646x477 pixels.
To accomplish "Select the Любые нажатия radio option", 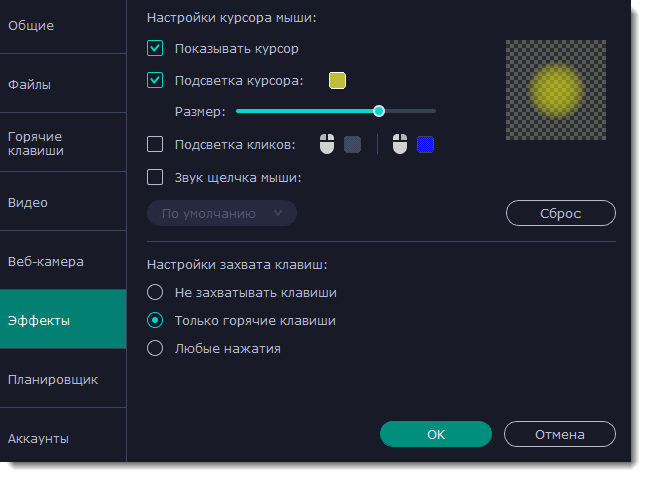I will (155, 349).
